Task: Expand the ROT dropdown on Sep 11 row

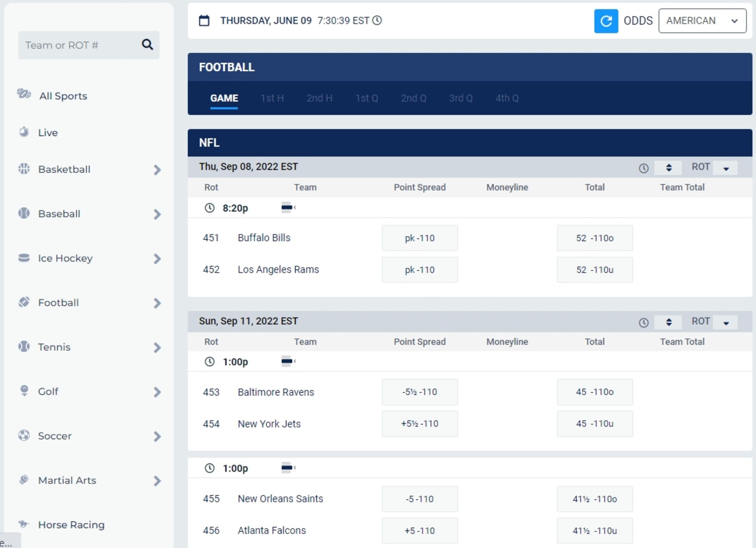Action: (726, 321)
